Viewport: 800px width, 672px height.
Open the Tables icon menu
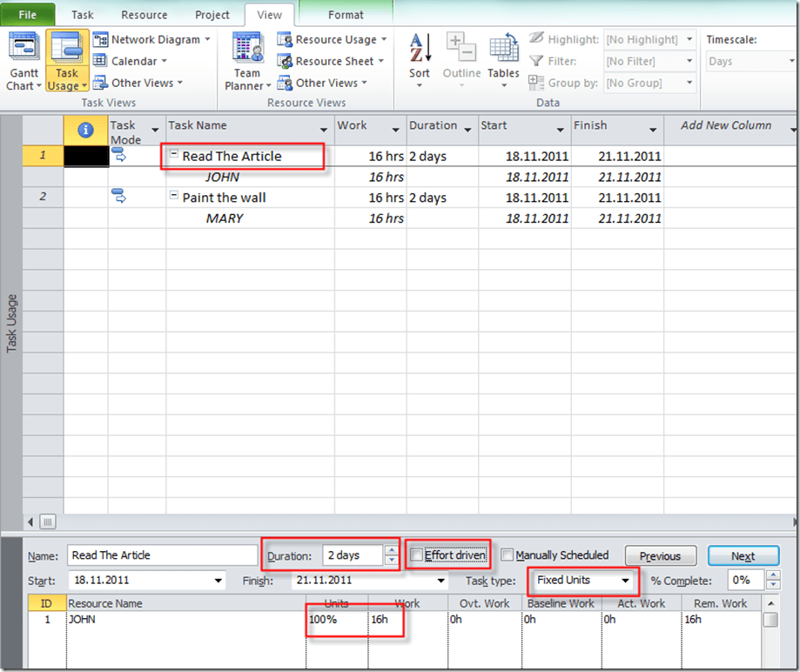point(503,57)
